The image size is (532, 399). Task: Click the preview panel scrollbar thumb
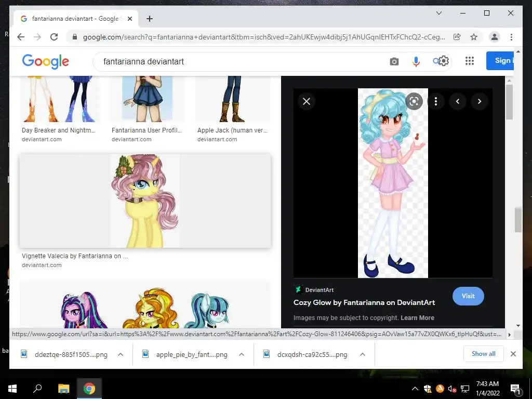[509, 102]
